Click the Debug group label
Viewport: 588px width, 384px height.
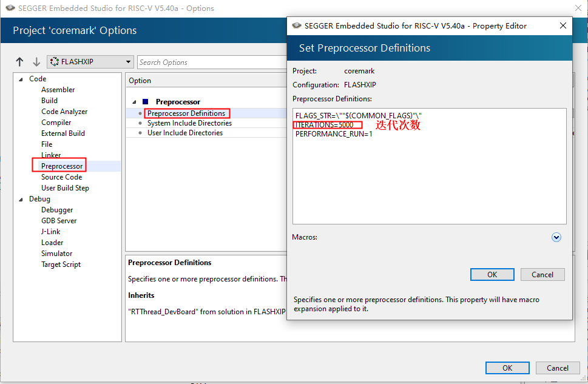tap(40, 199)
